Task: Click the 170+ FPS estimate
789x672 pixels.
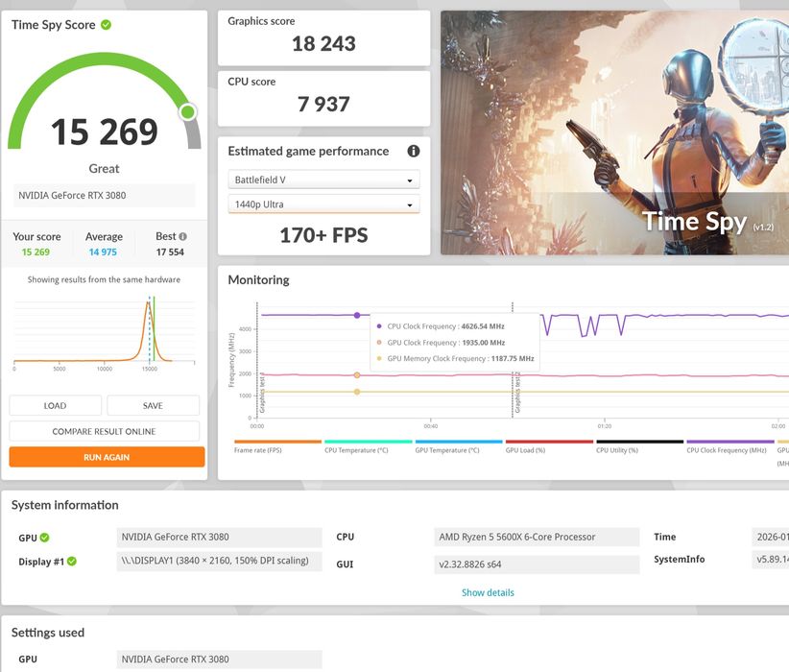Action: [x=323, y=235]
